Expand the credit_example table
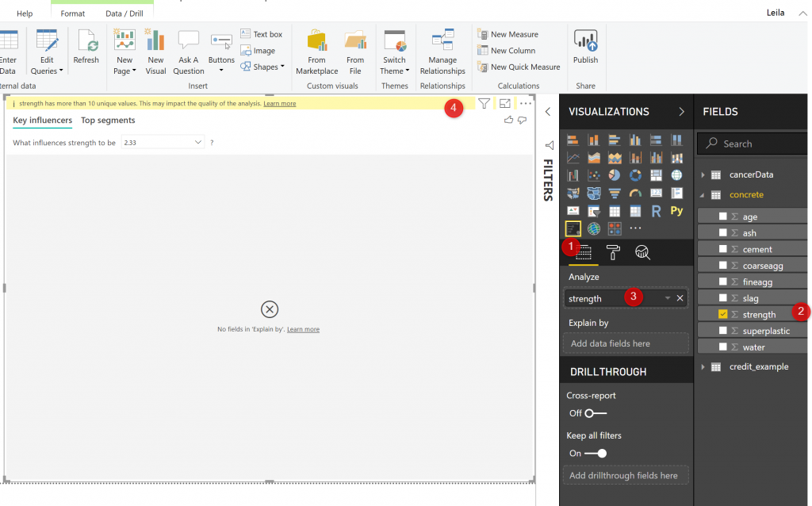Screen dimensions: 812x506 click(x=703, y=367)
